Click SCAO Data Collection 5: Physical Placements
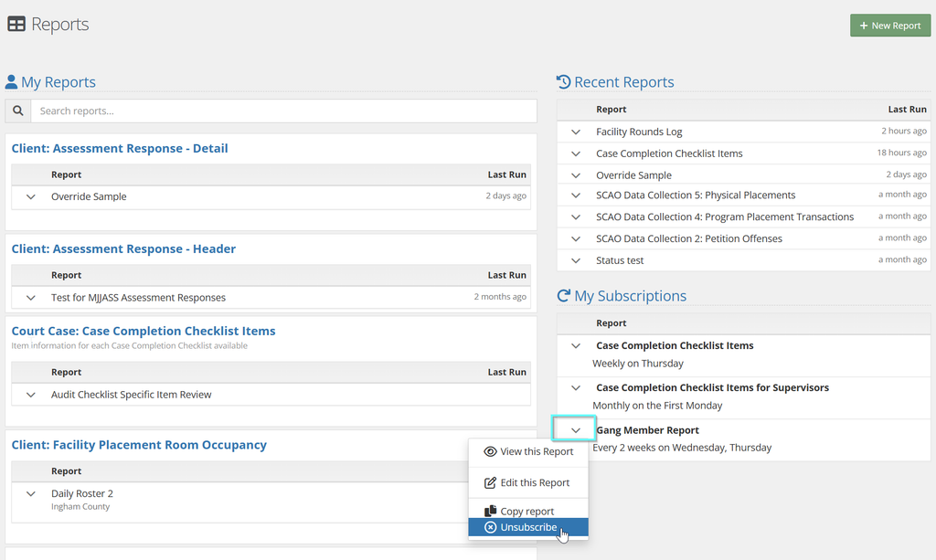936x560 pixels. (x=696, y=195)
